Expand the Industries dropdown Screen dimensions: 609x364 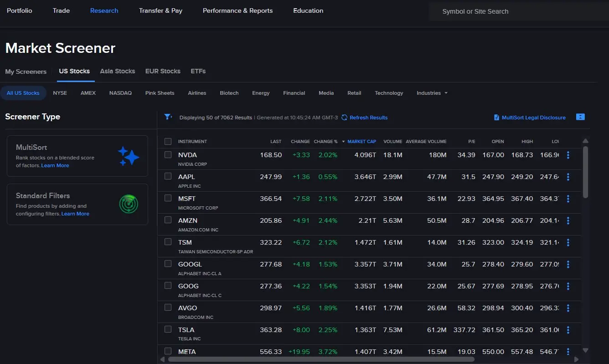[432, 93]
